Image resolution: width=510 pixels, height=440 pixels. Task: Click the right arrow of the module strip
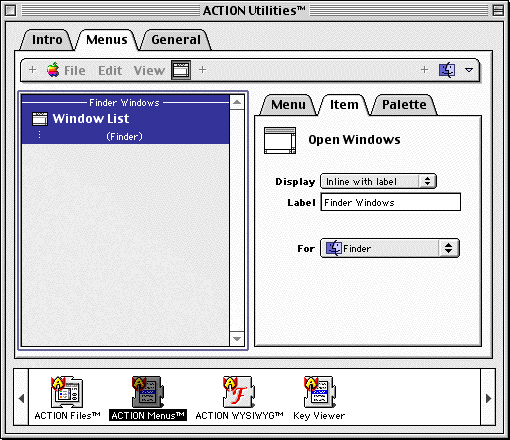click(x=488, y=398)
